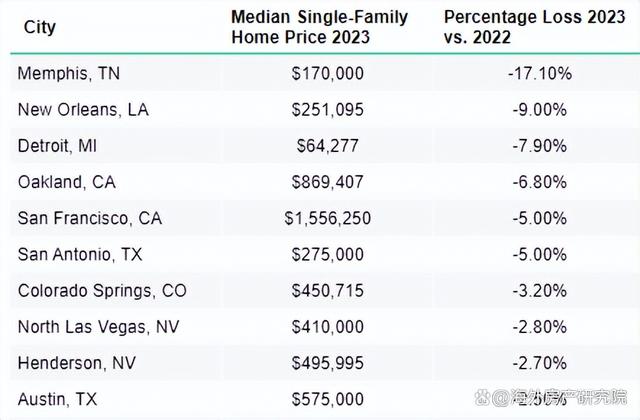Screen dimensions: 640x420
Task: Click the North Las Vegas, NV cell
Action: point(98,327)
